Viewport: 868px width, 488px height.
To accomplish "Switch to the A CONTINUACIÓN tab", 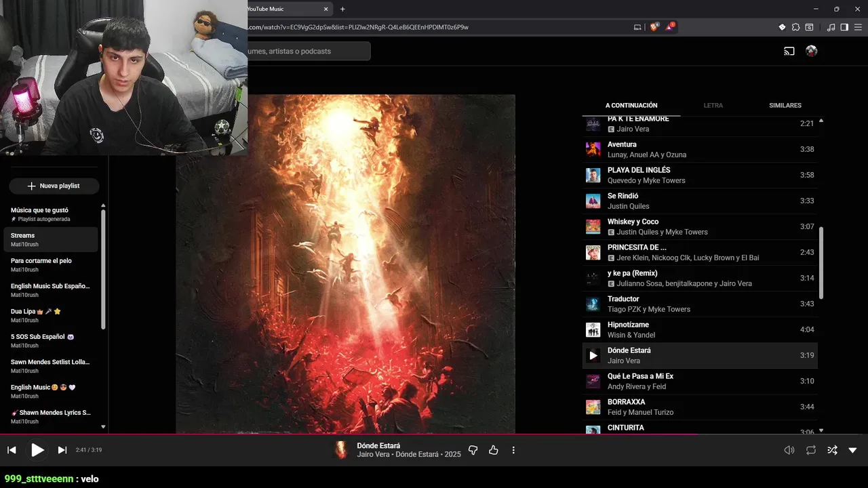I will (x=631, y=105).
